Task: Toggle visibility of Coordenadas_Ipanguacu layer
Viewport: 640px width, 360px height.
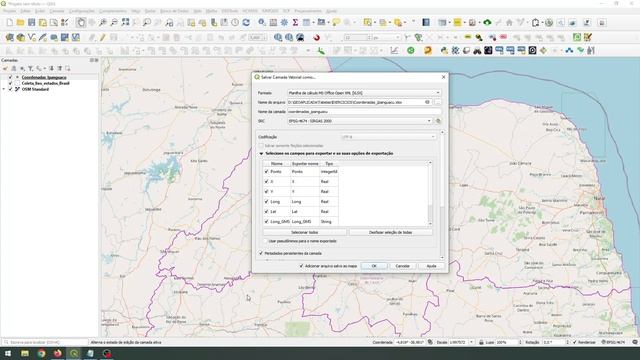Action: click(11, 77)
